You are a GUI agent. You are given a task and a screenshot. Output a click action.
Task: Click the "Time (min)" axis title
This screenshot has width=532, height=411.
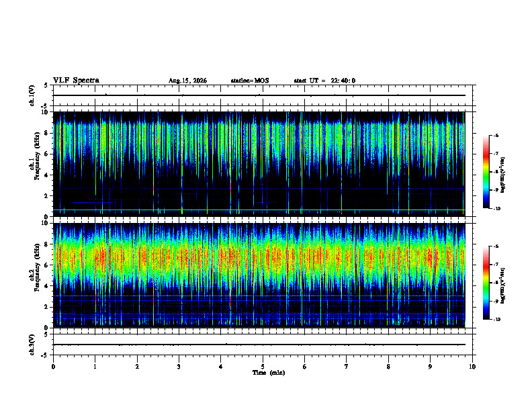[x=269, y=373]
